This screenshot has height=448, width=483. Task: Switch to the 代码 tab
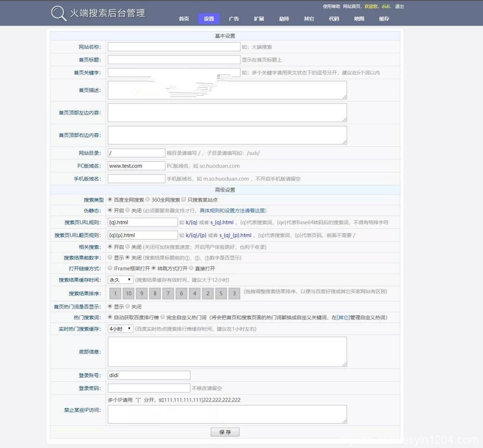coord(334,18)
